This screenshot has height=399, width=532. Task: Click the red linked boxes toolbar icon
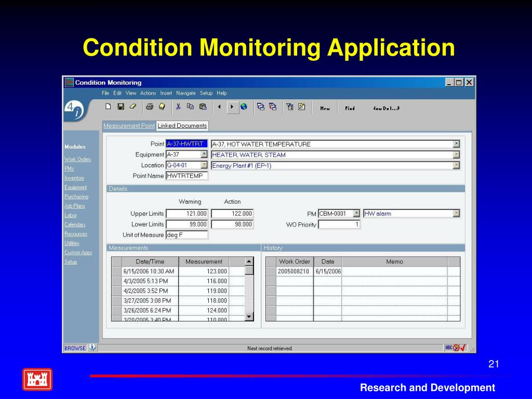(273, 107)
